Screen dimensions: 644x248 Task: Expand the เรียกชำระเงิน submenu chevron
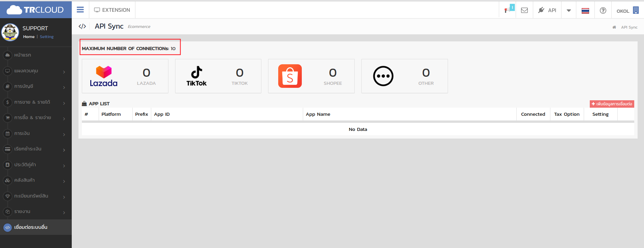click(64, 150)
